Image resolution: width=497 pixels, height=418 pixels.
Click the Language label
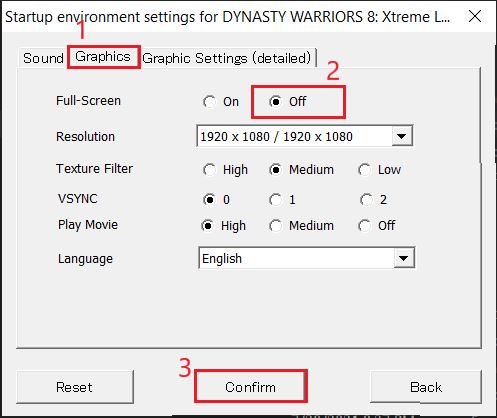pyautogui.click(x=85, y=259)
